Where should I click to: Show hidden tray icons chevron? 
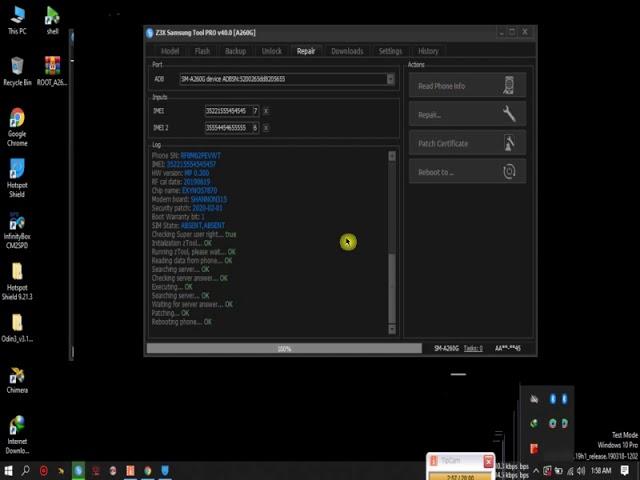pos(536,471)
